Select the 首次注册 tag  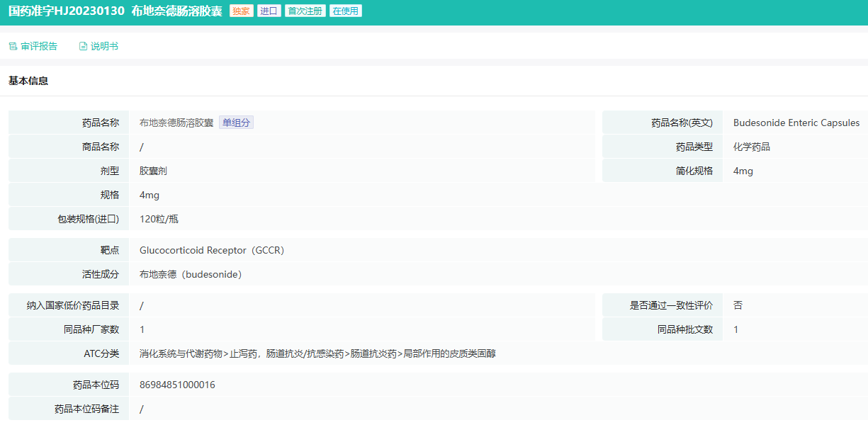click(305, 11)
